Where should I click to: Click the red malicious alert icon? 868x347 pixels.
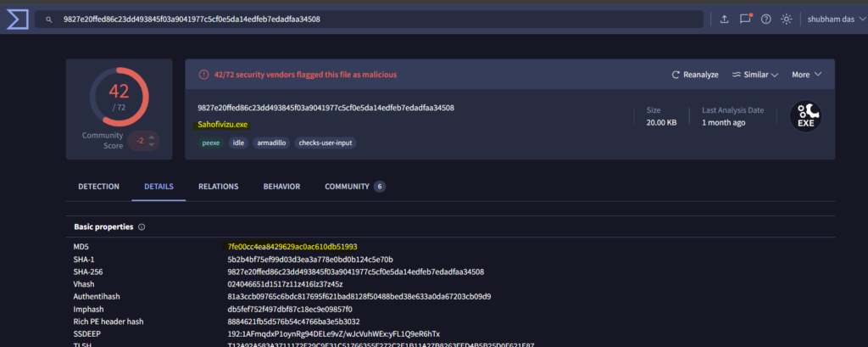tap(203, 75)
